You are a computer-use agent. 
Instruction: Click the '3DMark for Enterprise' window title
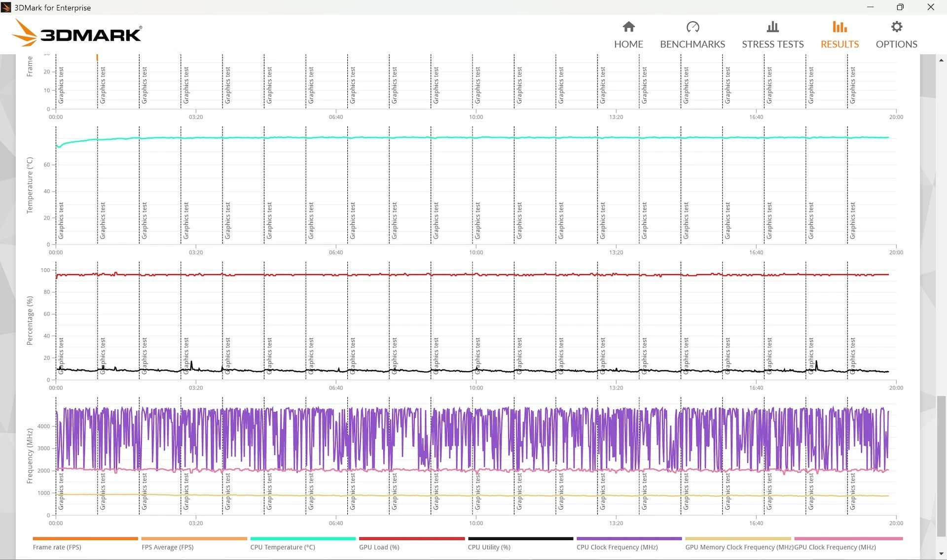coord(52,7)
